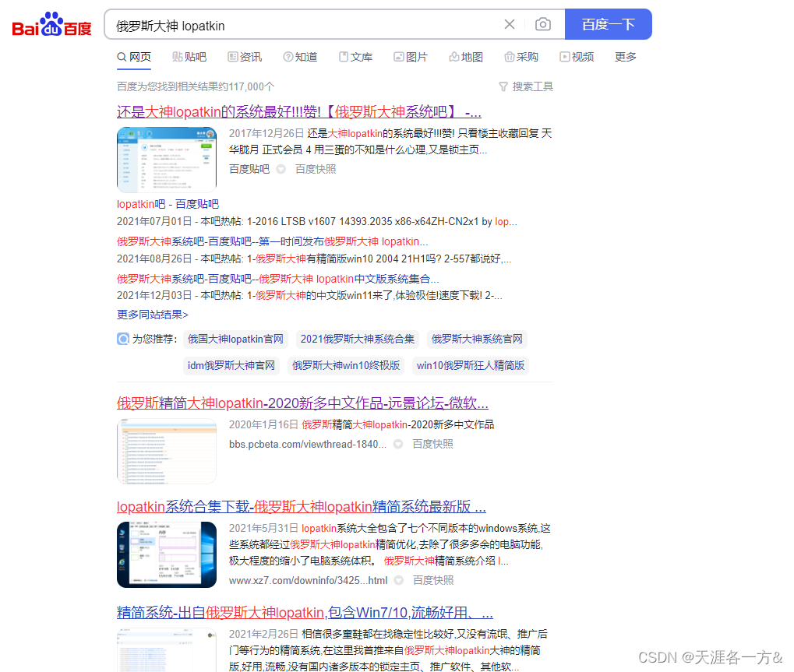Click the 百度贴吧 source link
Viewport: 794px width, 672px height.
point(249,169)
